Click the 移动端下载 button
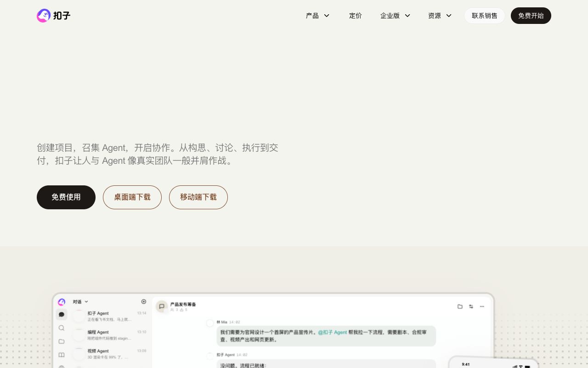588x368 pixels. [198, 197]
